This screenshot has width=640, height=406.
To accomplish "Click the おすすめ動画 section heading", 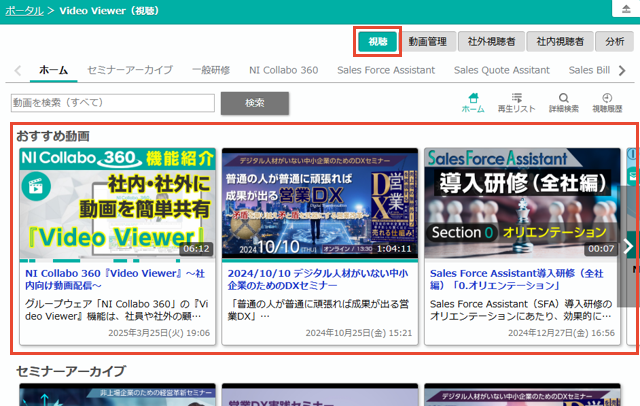I will 53,136.
